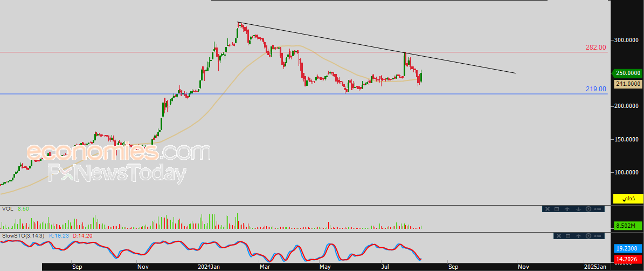Screen dimensions: 644x271
Task: Open more options for SlowSTO panel
Action: pyautogui.click(x=598, y=236)
